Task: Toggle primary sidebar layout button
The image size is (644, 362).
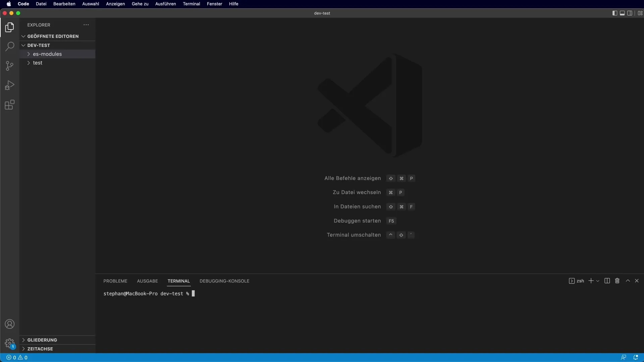Action: tap(614, 13)
